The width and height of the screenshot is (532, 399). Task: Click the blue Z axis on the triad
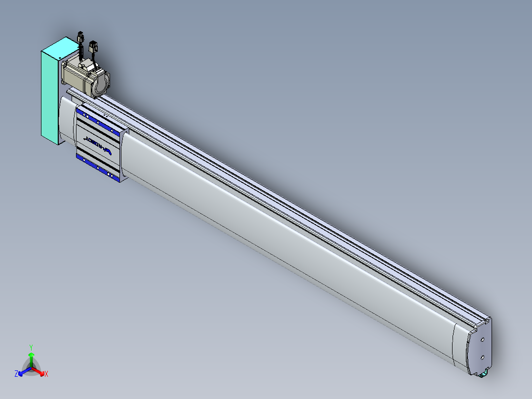pyautogui.click(x=24, y=372)
